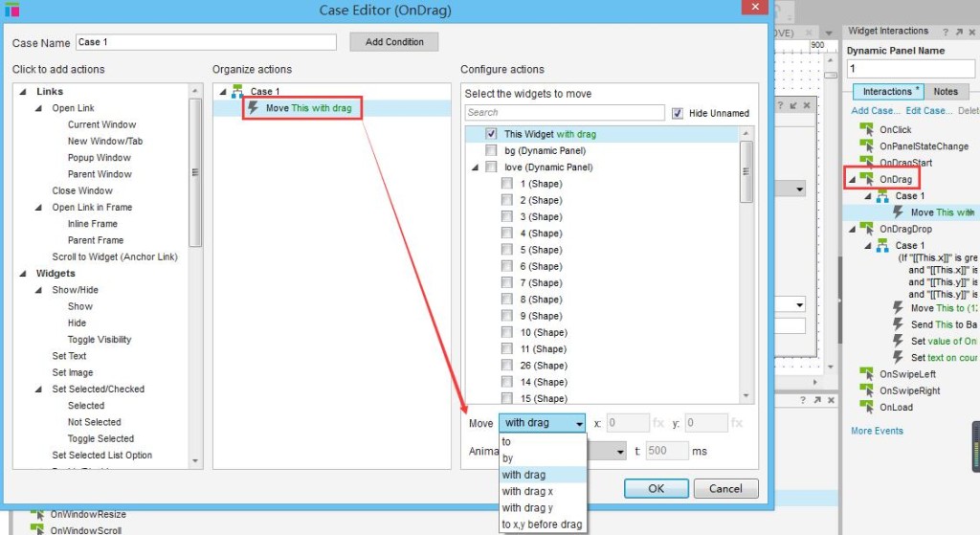Image resolution: width=980 pixels, height=535 pixels.
Task: Click the OnSwipeRight event icon
Action: coord(866,390)
